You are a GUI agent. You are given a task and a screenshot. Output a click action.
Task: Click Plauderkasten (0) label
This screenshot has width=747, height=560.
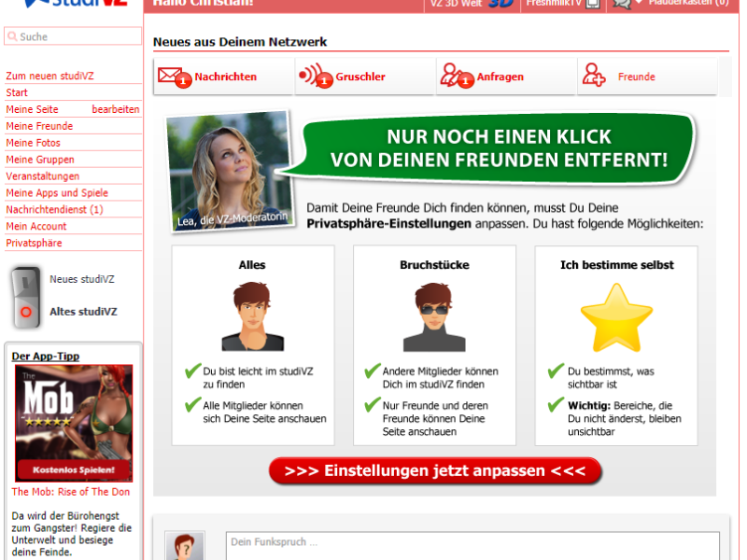(x=689, y=3)
